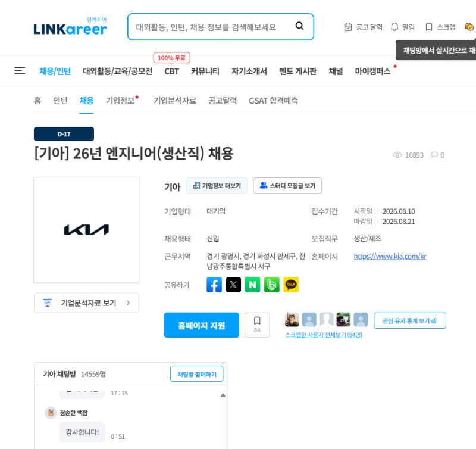Click the 감사합니다! chat message
The image size is (476, 449).
click(82, 432)
